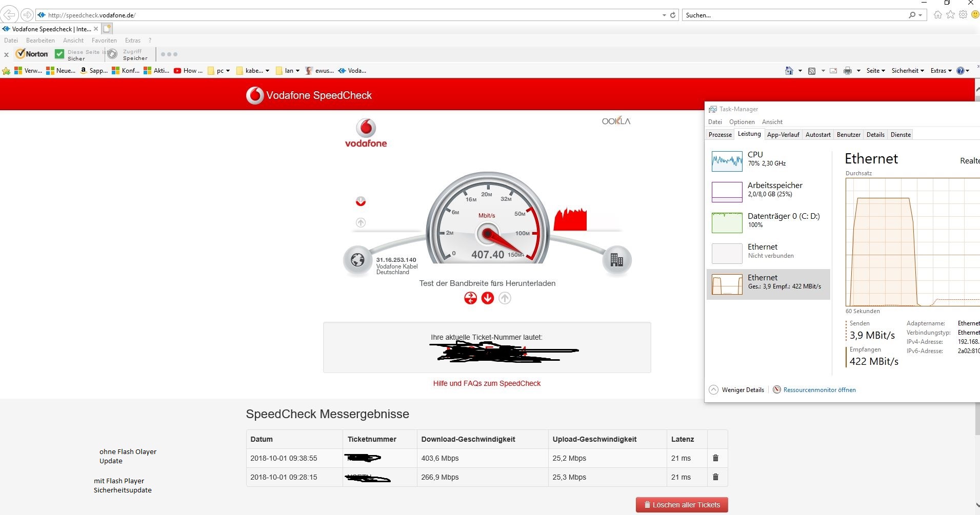The height and width of the screenshot is (515, 980).
Task: Switch to the Task-Manager Prozesse tab
Action: tap(720, 135)
